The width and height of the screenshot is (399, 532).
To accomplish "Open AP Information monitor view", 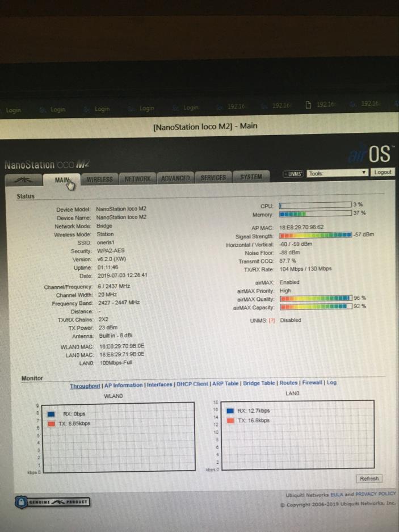I will 124,386.
